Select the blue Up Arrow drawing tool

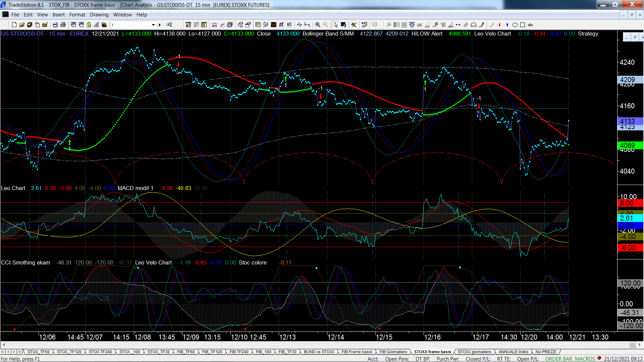pyautogui.click(x=507, y=24)
